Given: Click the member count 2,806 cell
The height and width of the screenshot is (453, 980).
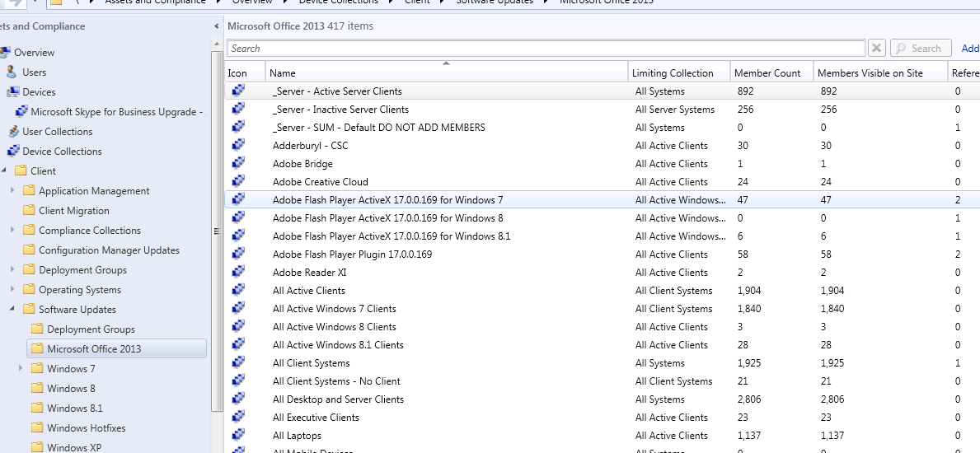Looking at the screenshot, I should pyautogui.click(x=749, y=399).
